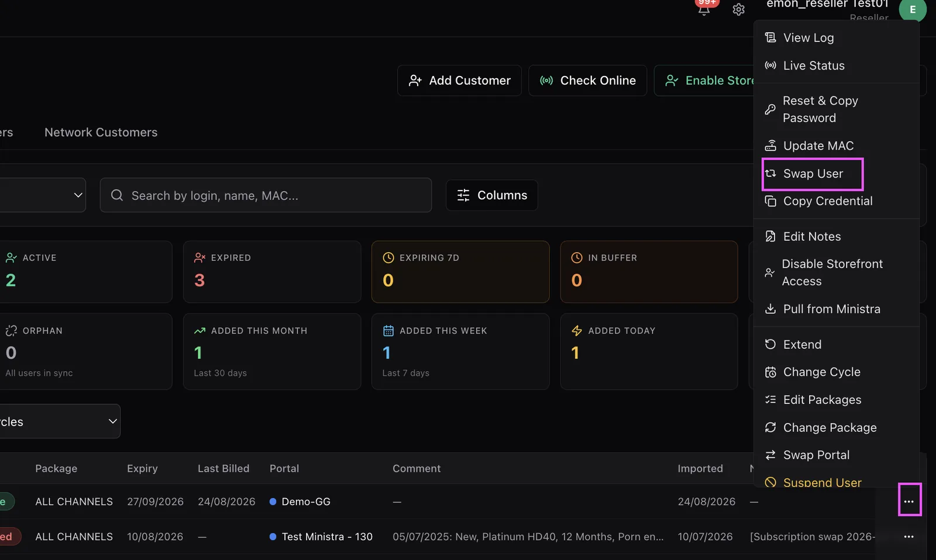Screen dimensions: 936x560
Task: Open Edit Packages option
Action: click(x=837, y=400)
